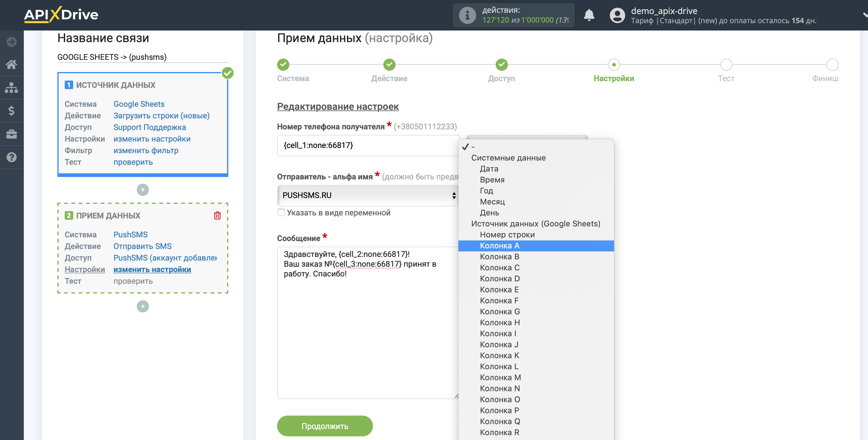This screenshot has width=868, height=440.
Task: Select the '-' option in dropdown list
Action: coord(536,147)
